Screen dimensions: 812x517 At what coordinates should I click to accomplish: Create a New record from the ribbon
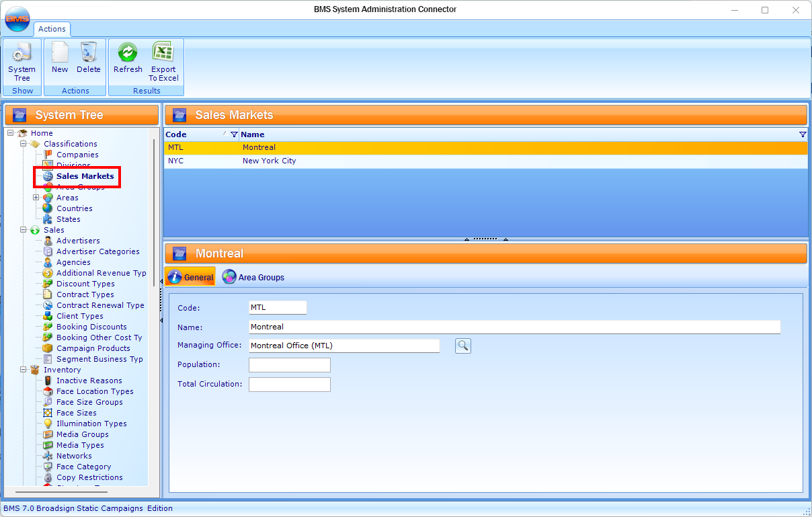60,58
